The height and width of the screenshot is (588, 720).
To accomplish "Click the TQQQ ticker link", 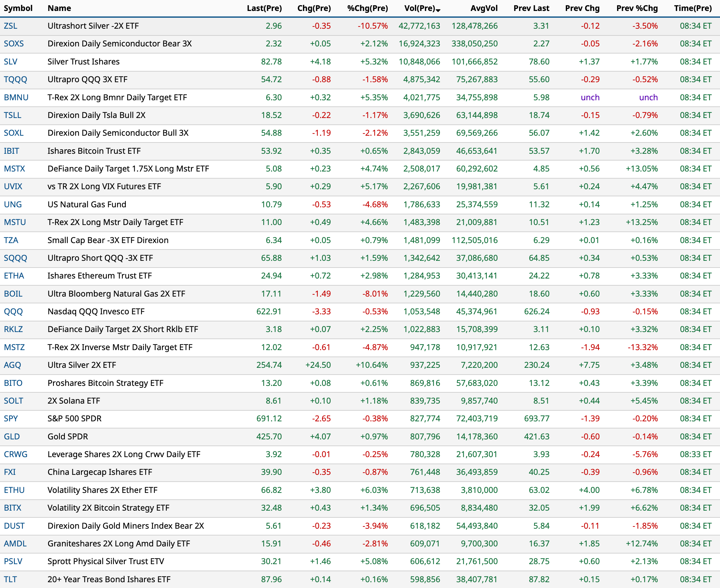I will 15,79.
